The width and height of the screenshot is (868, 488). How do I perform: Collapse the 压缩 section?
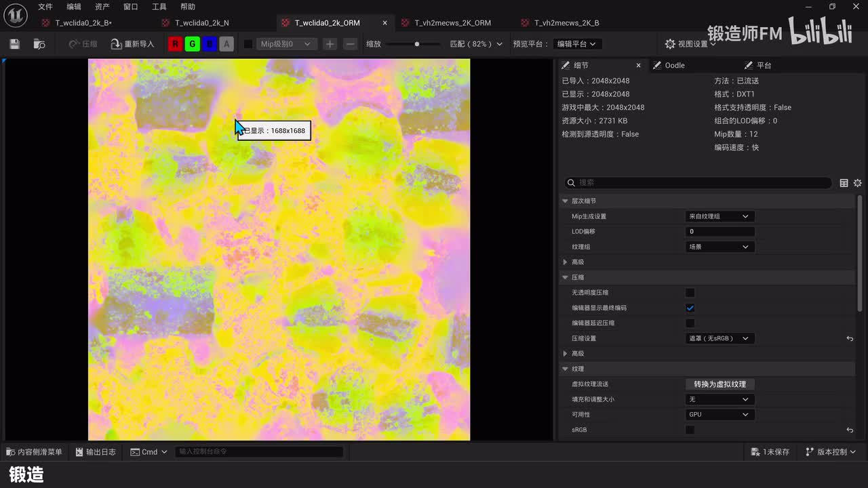(564, 277)
